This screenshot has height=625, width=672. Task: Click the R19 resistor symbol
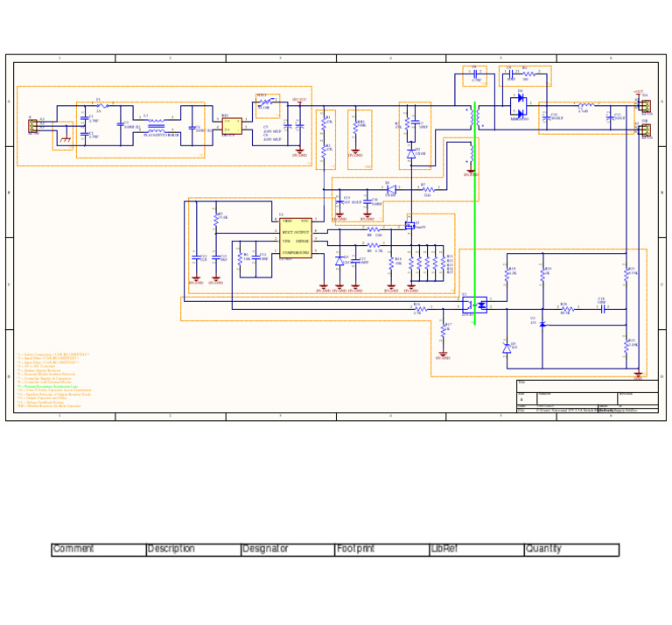542,275
